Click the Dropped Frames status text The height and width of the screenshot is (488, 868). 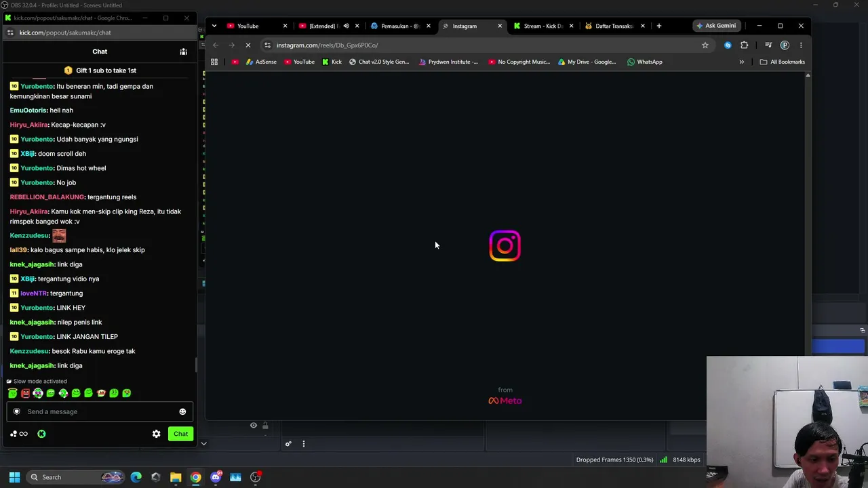pyautogui.click(x=614, y=460)
